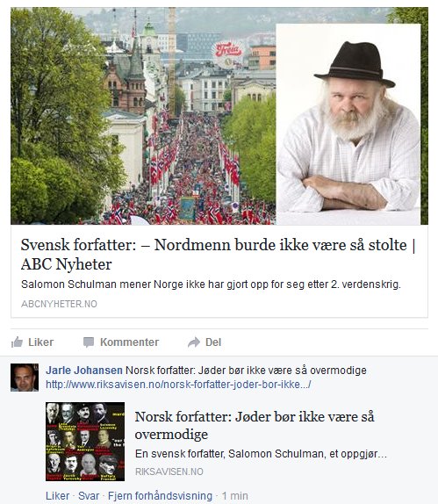Open the ABC Nyheter article headline
The image size is (438, 504).
219,255
